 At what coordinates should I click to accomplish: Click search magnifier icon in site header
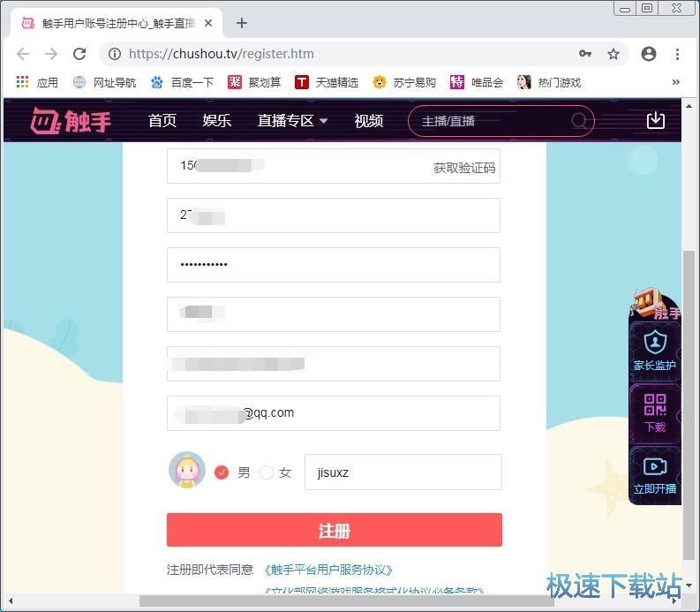[x=579, y=121]
